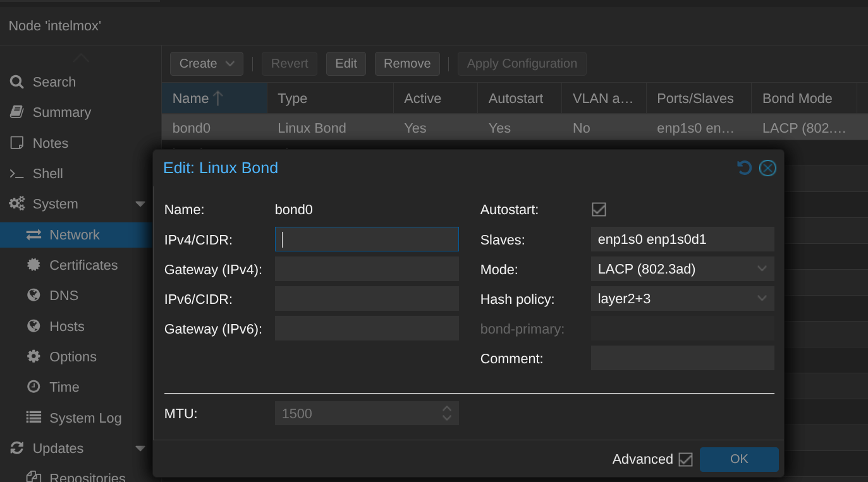Click the DNS globe icon
Image resolution: width=868 pixels, height=482 pixels.
click(x=34, y=296)
